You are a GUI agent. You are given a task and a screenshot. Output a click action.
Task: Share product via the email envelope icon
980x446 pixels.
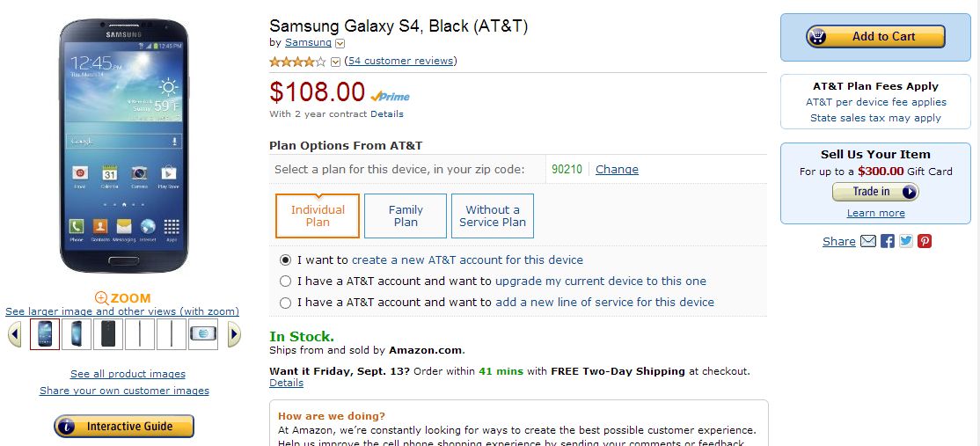pyautogui.click(x=868, y=241)
